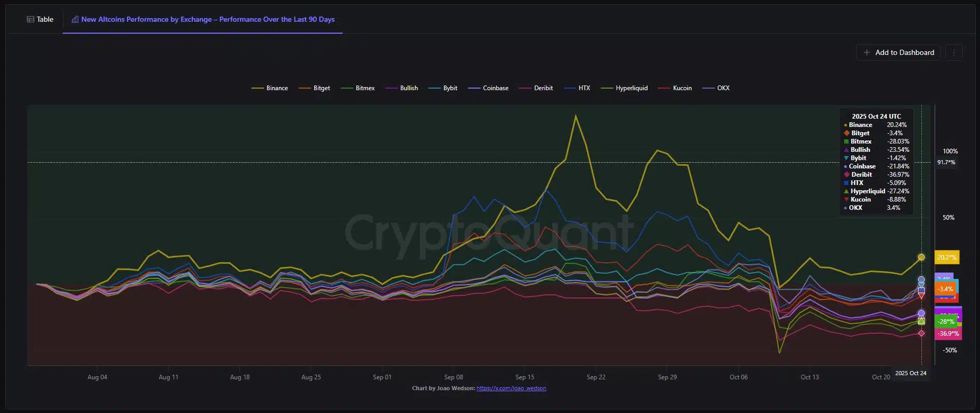Hide the Bitmex series via legend
Viewport: 980px width, 413px height.
pos(358,88)
